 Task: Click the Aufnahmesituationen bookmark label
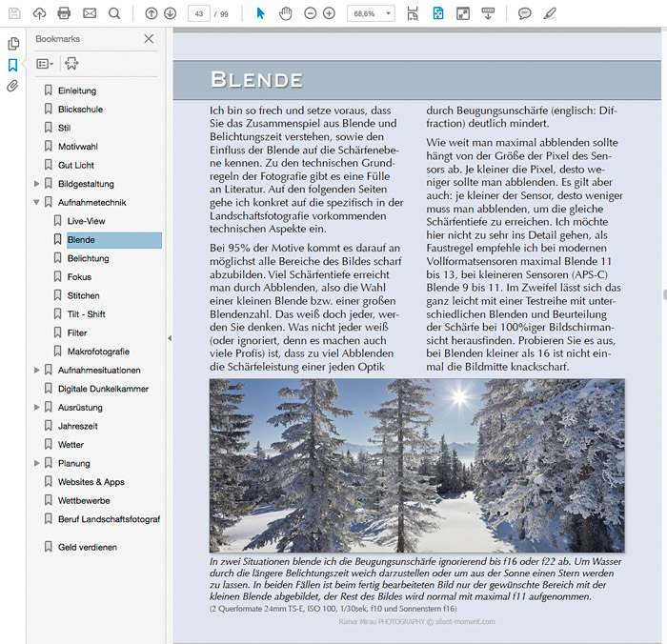[99, 371]
